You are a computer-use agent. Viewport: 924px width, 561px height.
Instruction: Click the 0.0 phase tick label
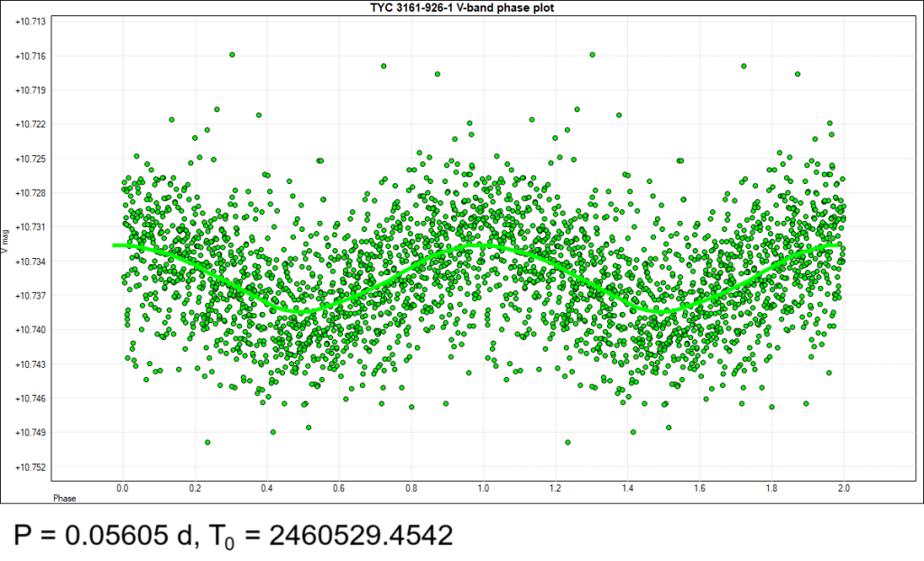pyautogui.click(x=123, y=488)
